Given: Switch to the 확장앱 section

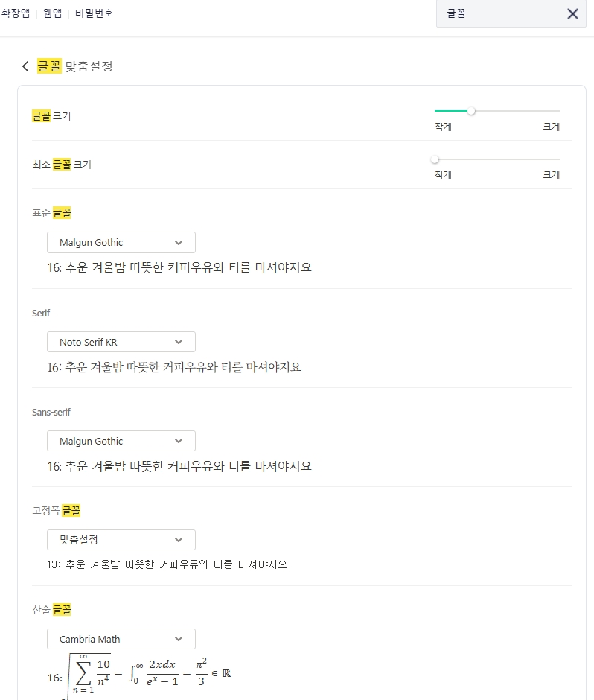Looking at the screenshot, I should pyautogui.click(x=15, y=13).
